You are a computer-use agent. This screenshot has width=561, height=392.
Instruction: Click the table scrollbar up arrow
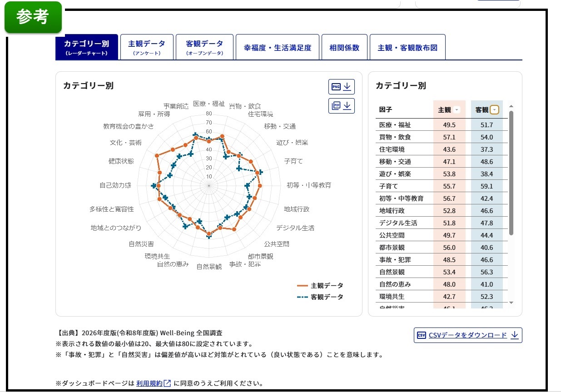tap(511, 106)
